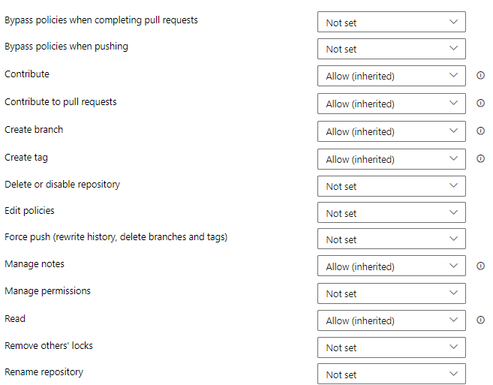
Task: Expand the Manage notes permission dropdown
Action: point(391,266)
